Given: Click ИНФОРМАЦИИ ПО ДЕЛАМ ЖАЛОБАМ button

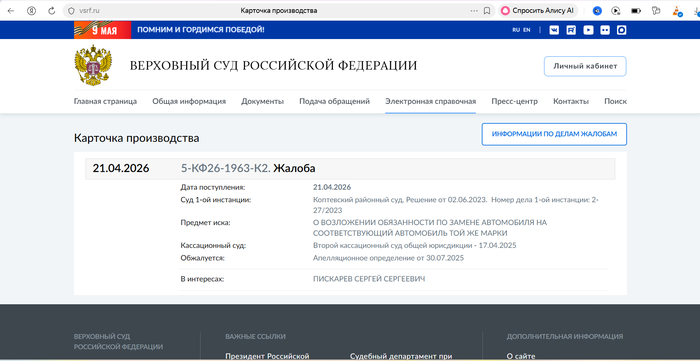Looking at the screenshot, I should [554, 134].
